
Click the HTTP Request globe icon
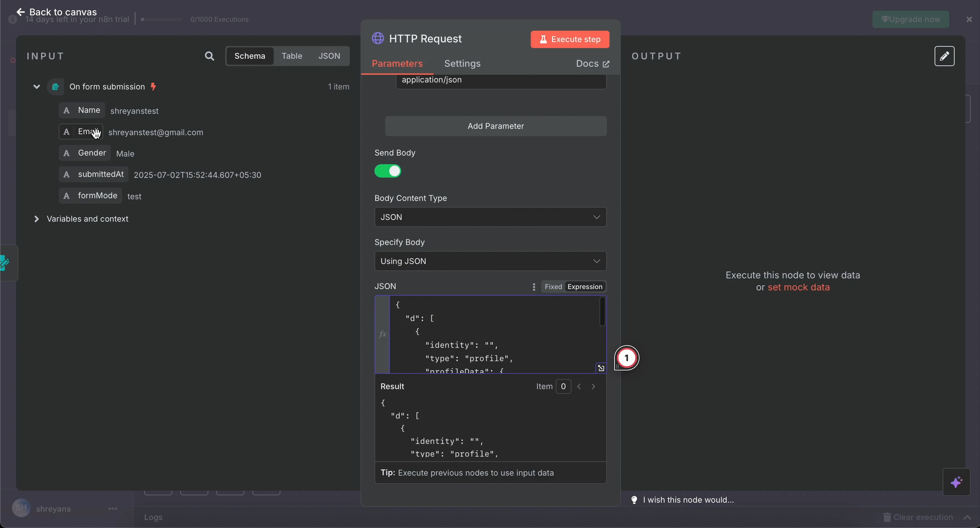pyautogui.click(x=378, y=38)
